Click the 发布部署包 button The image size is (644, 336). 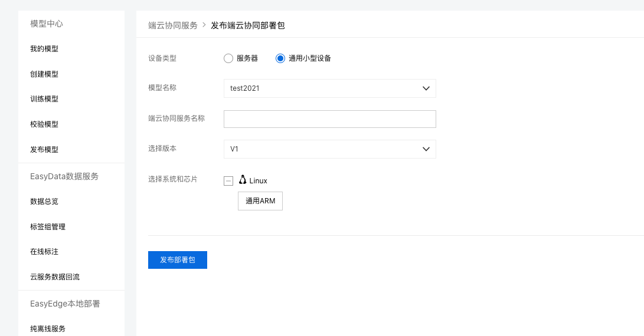click(178, 260)
